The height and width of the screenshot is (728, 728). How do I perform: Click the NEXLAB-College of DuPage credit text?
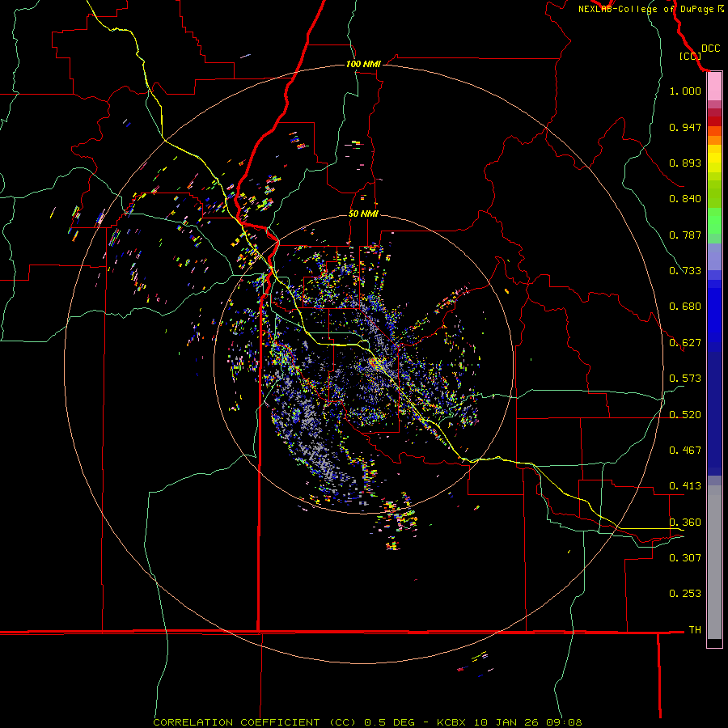tap(645, 9)
